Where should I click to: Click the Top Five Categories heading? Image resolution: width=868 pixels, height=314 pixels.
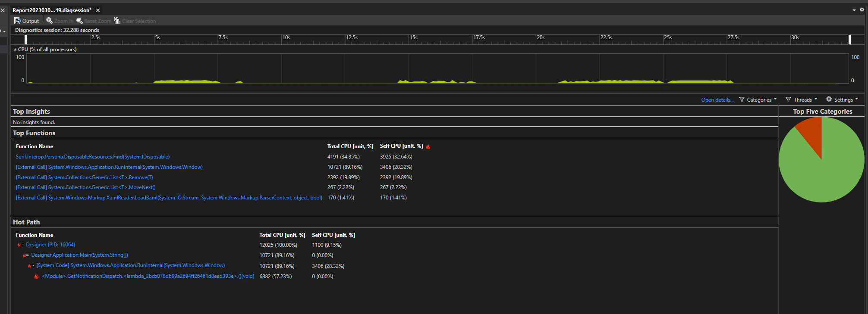pos(822,112)
